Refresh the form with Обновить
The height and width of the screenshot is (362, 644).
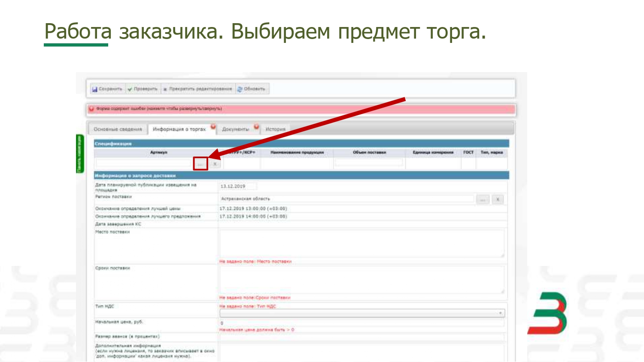coord(252,89)
